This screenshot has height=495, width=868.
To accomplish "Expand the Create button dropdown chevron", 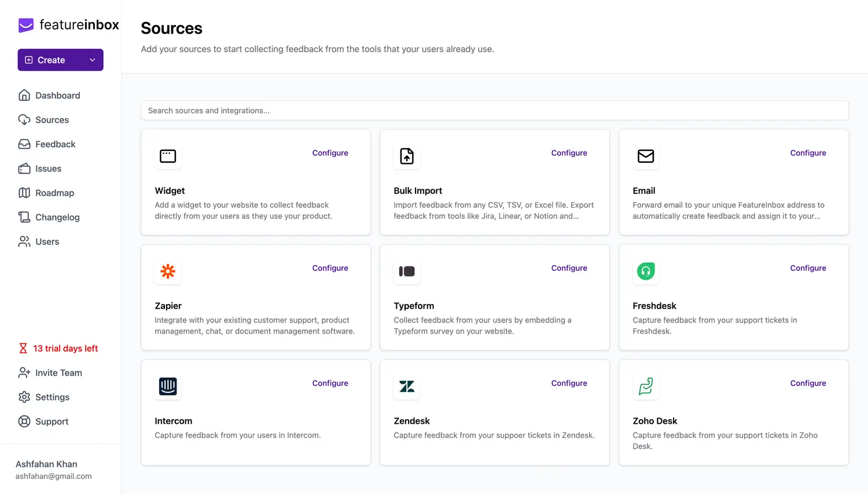I will point(92,60).
